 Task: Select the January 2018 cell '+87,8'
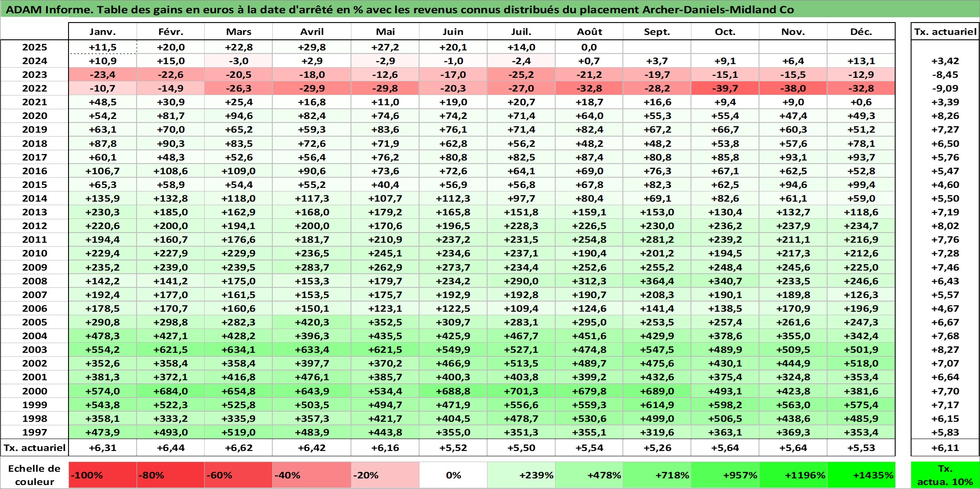point(103,144)
